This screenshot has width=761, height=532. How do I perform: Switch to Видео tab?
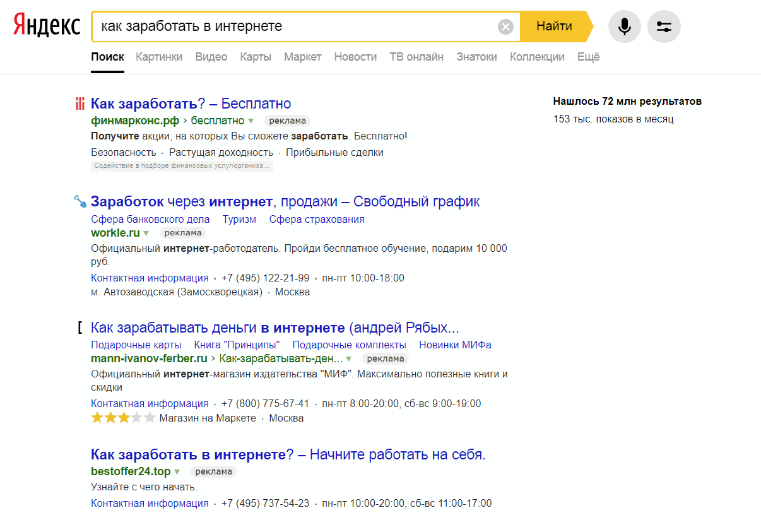[x=211, y=57]
